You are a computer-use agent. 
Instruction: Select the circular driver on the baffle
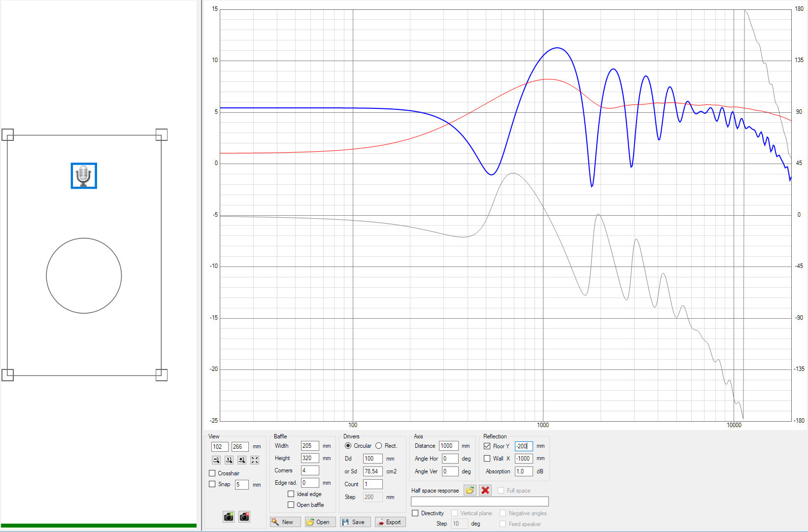pyautogui.click(x=84, y=276)
